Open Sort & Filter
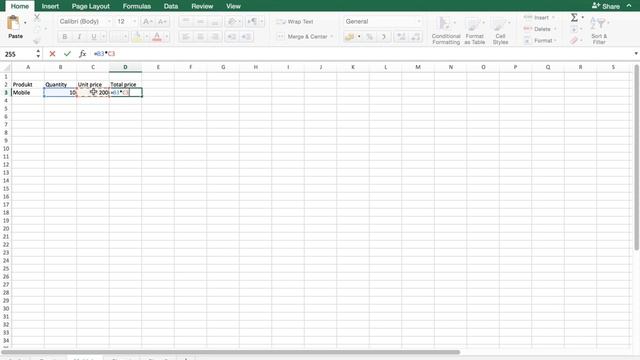Image resolution: width=640 pixels, height=360 pixels. [599, 30]
